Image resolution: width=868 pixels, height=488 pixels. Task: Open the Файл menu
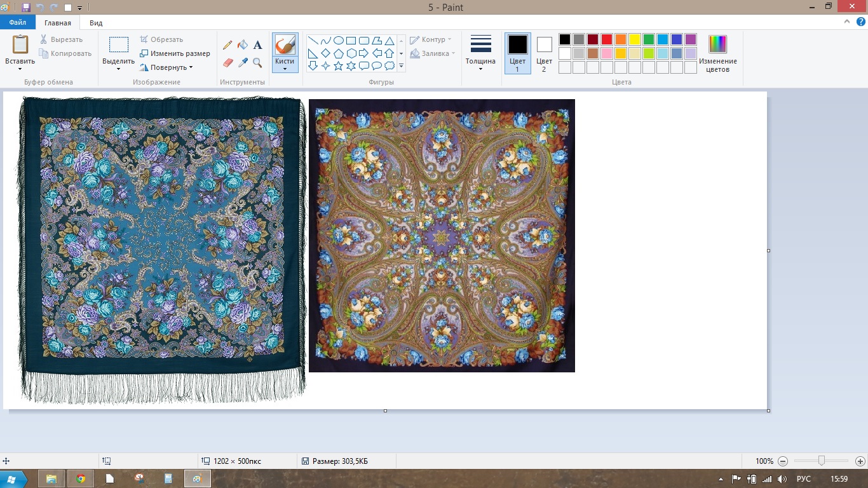tap(17, 23)
